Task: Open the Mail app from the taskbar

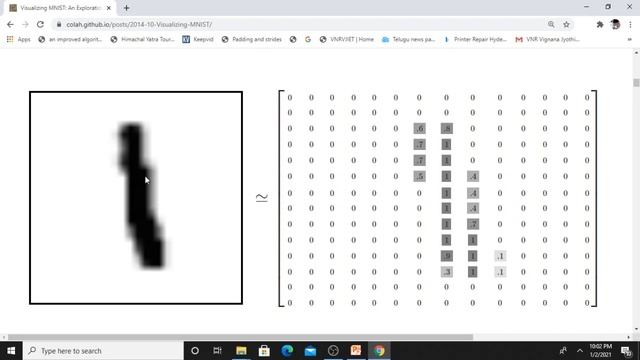Action: pos(310,351)
